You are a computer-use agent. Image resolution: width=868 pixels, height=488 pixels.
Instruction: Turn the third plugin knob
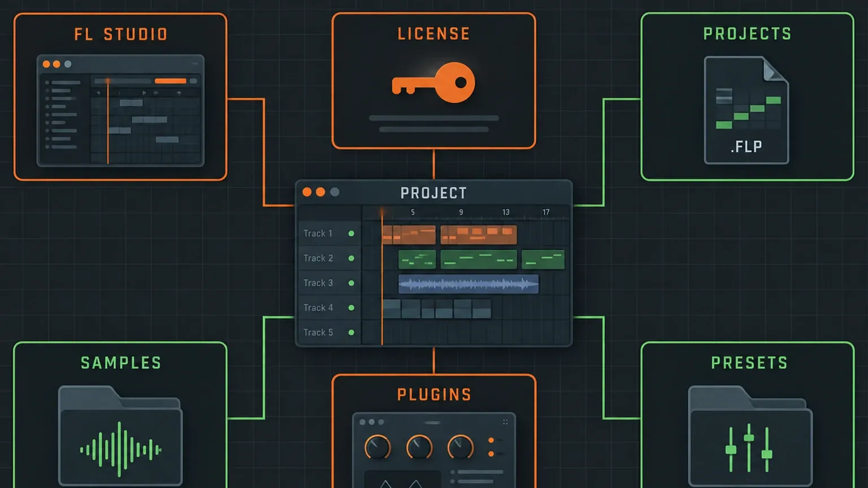[461, 447]
